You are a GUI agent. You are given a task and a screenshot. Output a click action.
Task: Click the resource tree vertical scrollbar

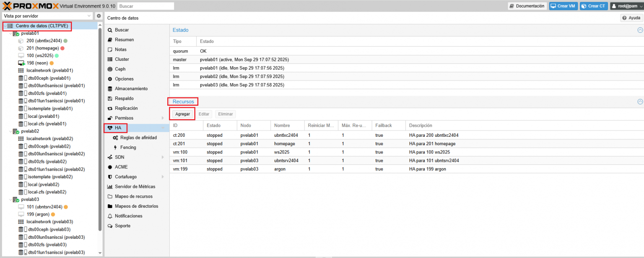100,129
